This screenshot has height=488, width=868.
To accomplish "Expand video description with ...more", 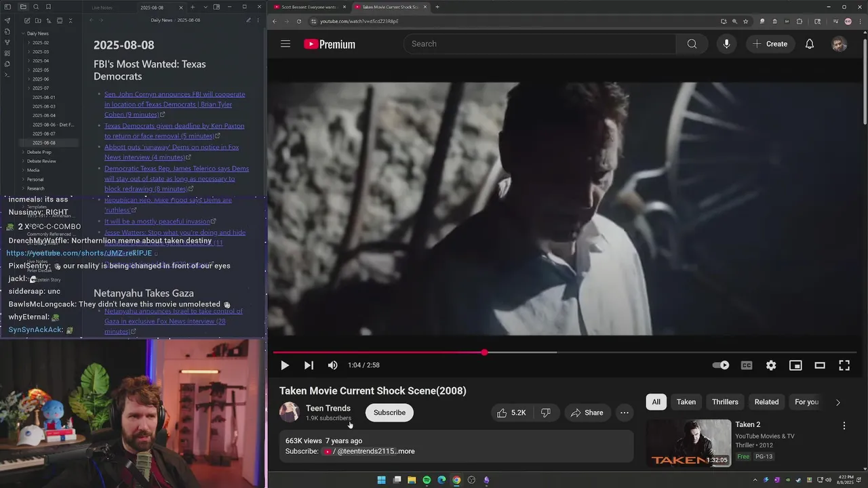I will click(x=406, y=451).
